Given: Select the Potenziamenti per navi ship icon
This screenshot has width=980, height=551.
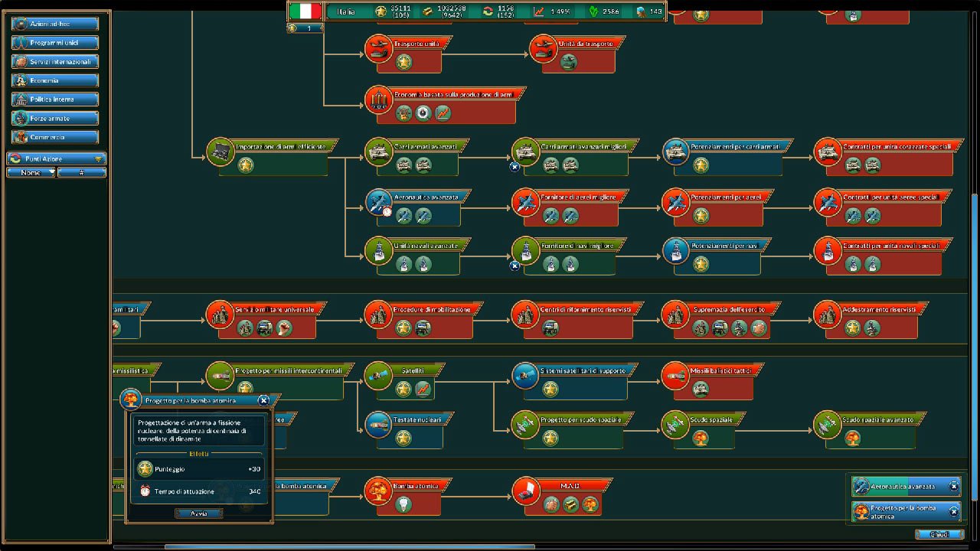Looking at the screenshot, I should (676, 251).
